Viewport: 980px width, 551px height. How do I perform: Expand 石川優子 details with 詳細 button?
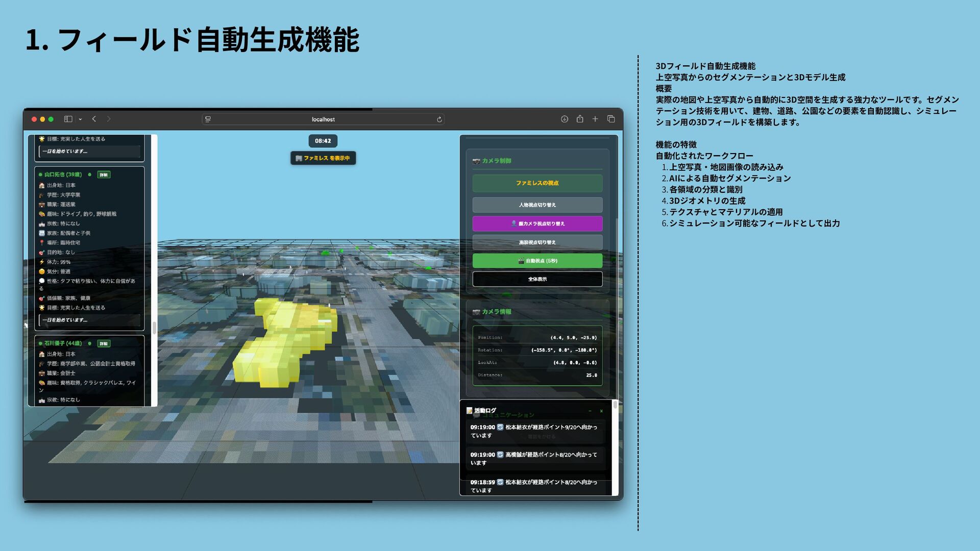click(104, 343)
